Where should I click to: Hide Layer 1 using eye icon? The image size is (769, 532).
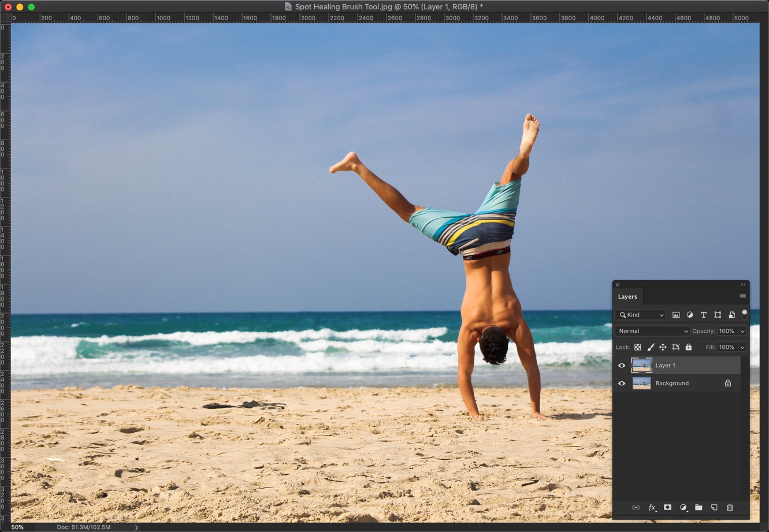pos(622,365)
